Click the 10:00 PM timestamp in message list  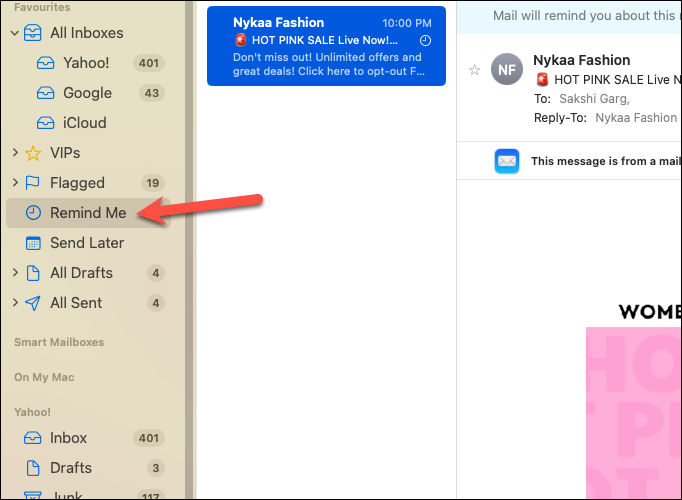[407, 23]
